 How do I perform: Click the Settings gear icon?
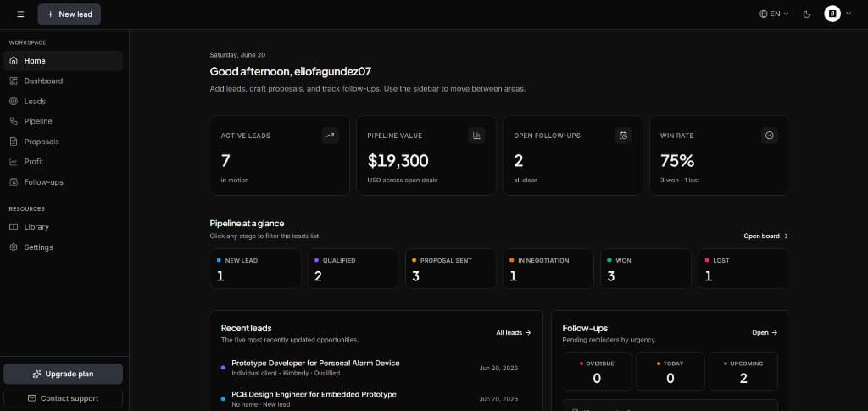14,247
